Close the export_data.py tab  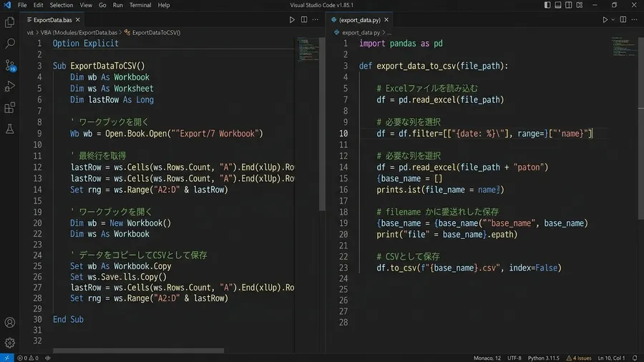click(x=386, y=20)
